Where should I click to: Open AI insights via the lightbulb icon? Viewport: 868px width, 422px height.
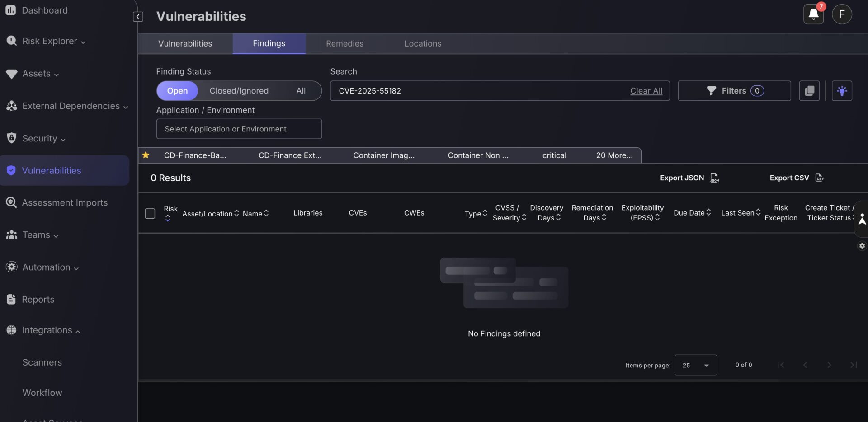pos(842,90)
